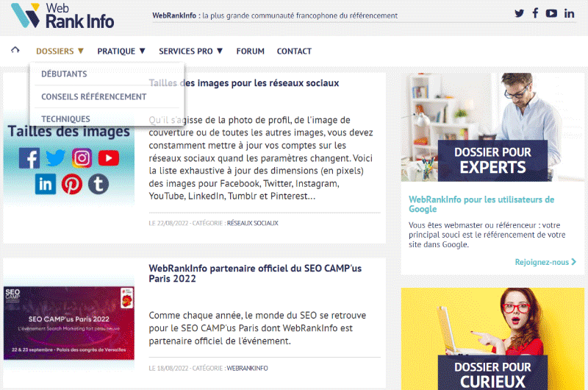Image resolution: width=588 pixels, height=390 pixels.
Task: Click the paragraph starting "Vous êtes webmaster"
Action: (487, 235)
